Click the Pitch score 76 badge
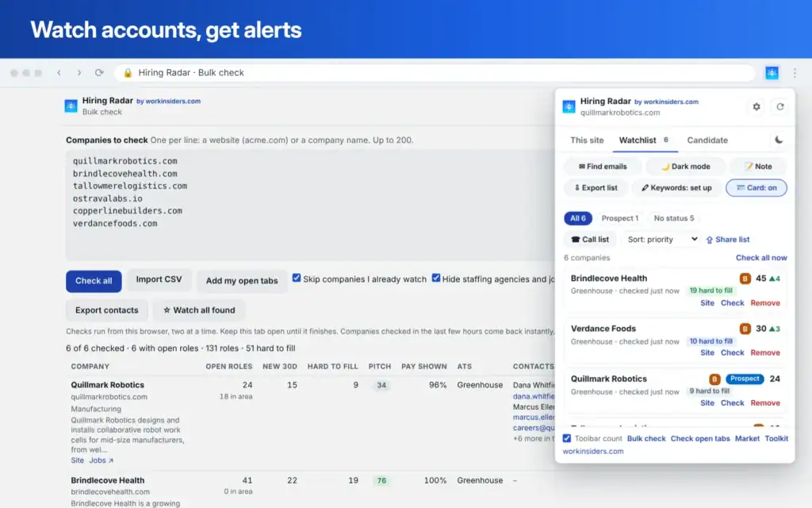The image size is (812, 508). click(x=381, y=480)
